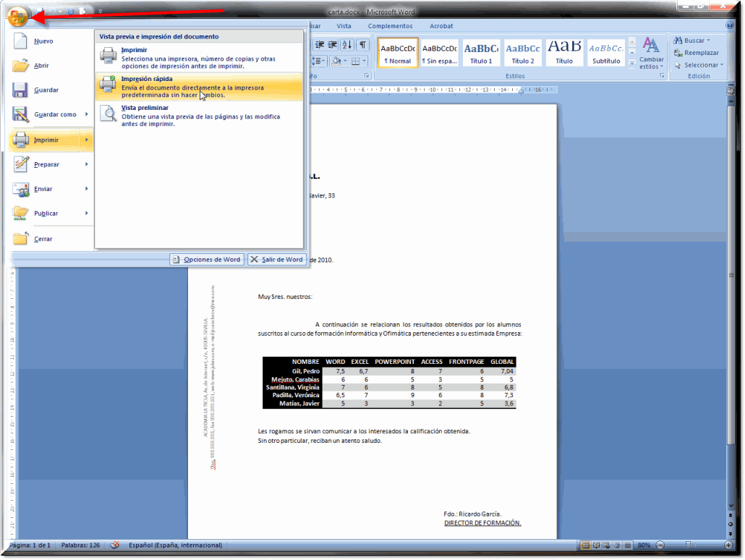Click Página: 1 de 1 status
The height and width of the screenshot is (560, 745).
click(30, 546)
